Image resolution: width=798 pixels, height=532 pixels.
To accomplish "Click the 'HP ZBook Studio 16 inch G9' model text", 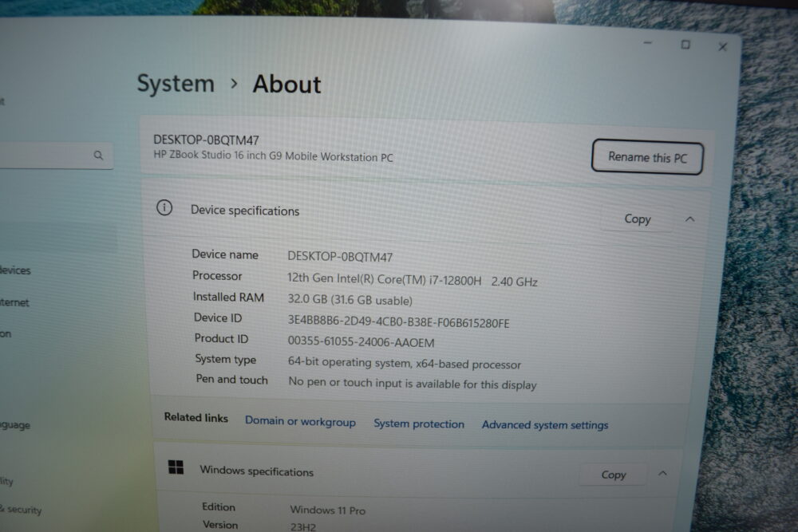I will (x=273, y=156).
